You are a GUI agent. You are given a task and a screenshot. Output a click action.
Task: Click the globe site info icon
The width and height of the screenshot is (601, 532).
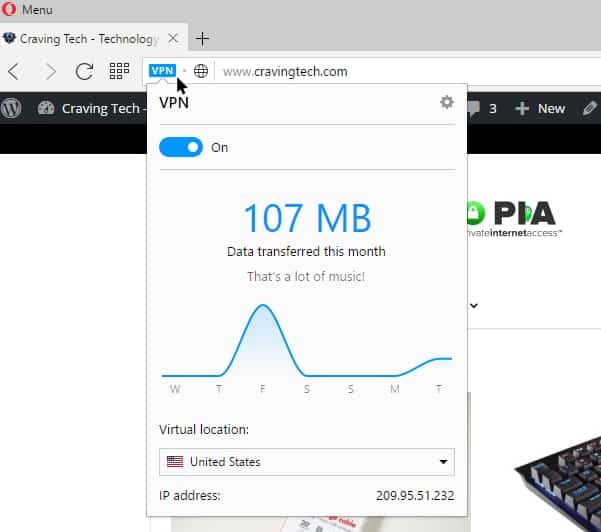201,71
